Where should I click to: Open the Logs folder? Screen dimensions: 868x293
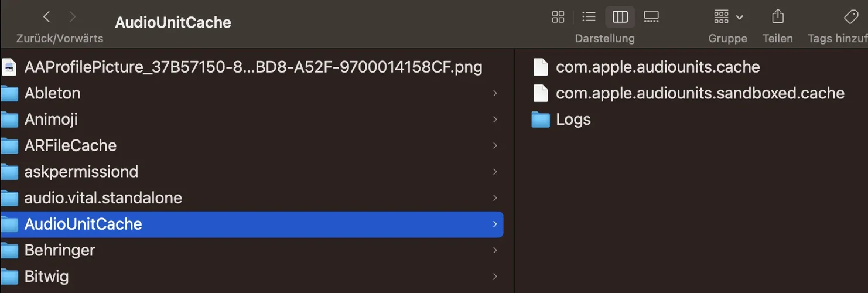[x=573, y=120]
